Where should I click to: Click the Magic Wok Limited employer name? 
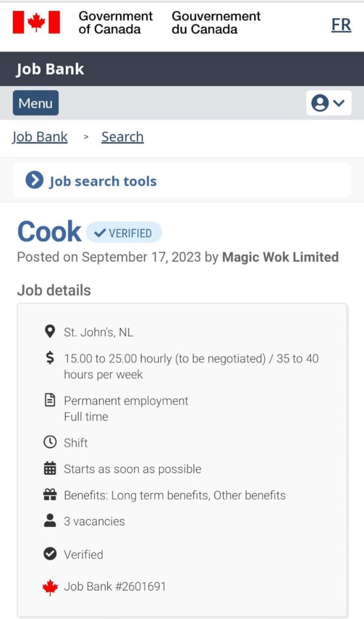(280, 257)
